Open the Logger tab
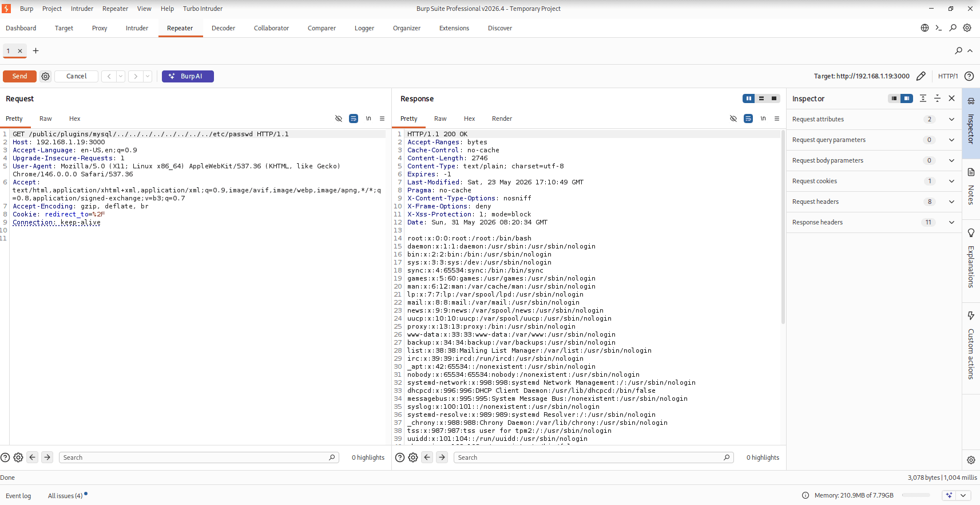The image size is (980, 505). point(364,28)
